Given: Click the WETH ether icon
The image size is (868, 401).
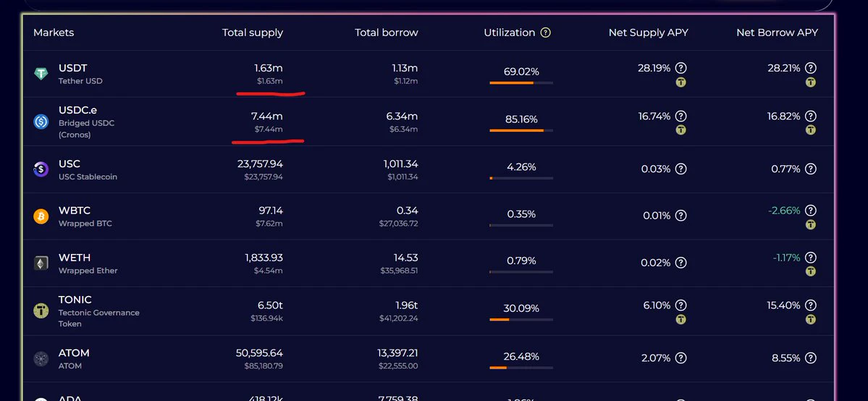Looking at the screenshot, I should 41,263.
